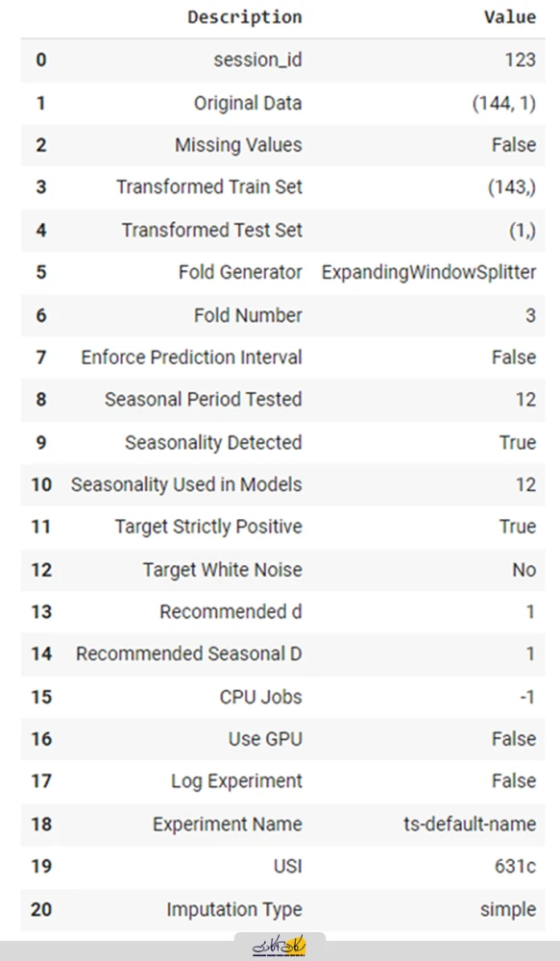Click the session_id value 123
Viewport: 560px width, 961px height.
[x=521, y=60]
